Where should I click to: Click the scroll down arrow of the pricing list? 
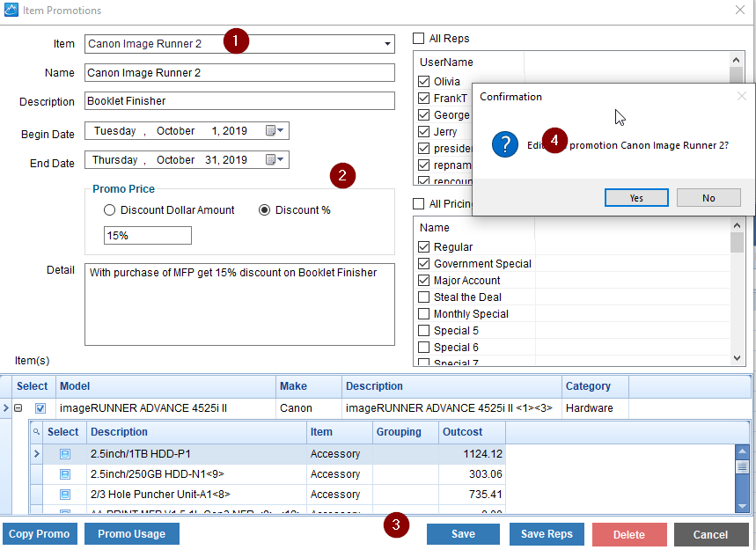click(737, 357)
